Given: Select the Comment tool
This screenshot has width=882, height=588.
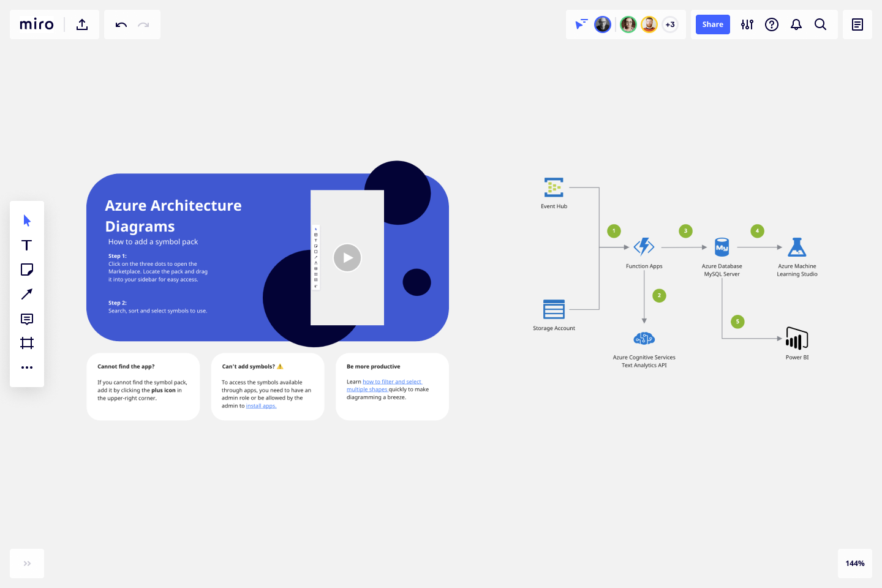Looking at the screenshot, I should tap(27, 318).
